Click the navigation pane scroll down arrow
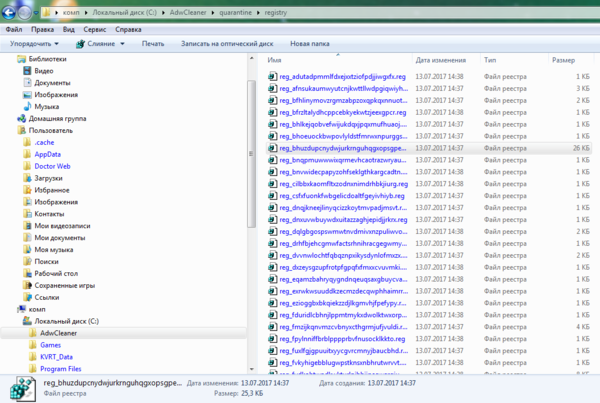The width and height of the screenshot is (600, 403). [x=251, y=369]
